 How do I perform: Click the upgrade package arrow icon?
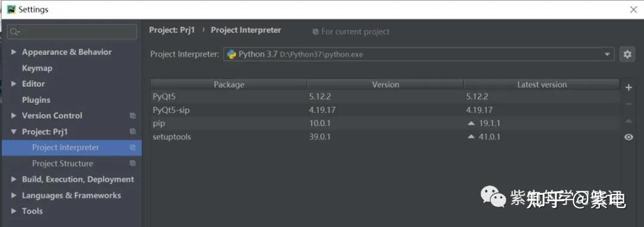pos(628,121)
